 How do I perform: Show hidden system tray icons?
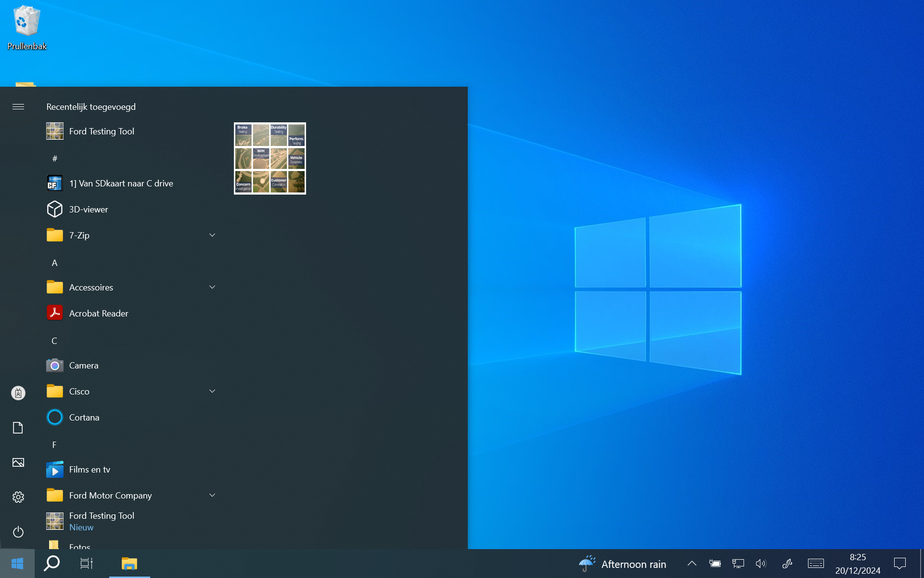[692, 564]
